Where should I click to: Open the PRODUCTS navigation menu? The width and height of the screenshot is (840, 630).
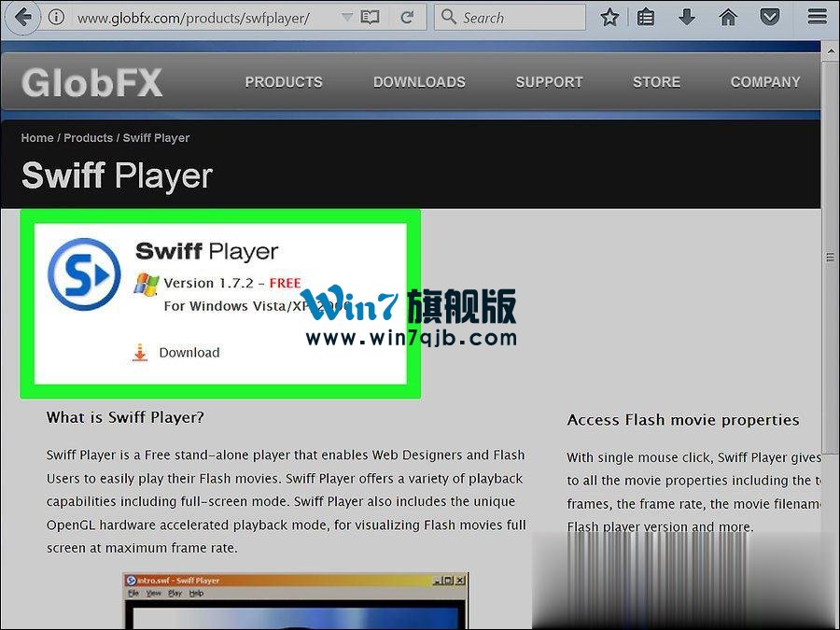(x=284, y=82)
